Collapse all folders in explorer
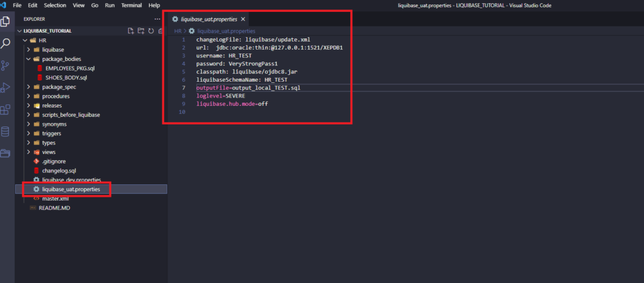 click(x=160, y=31)
